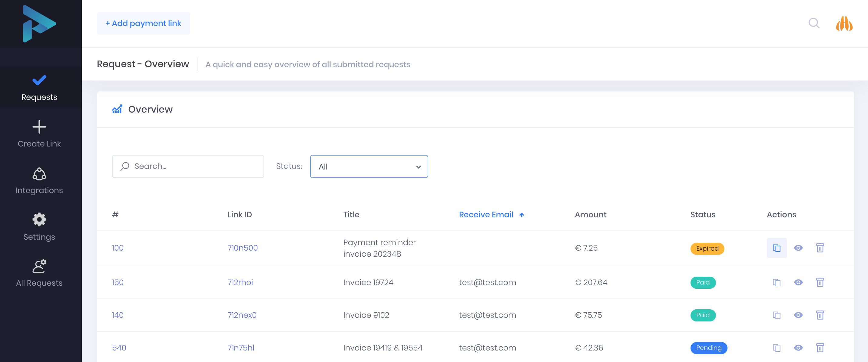Open link ID 712rhoi

(240, 282)
